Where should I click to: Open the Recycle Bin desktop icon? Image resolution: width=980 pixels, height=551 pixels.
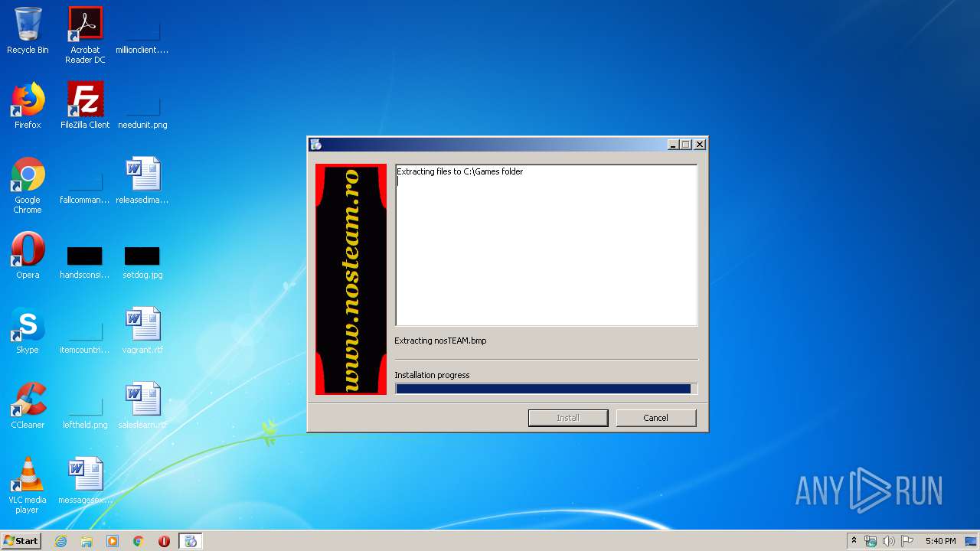[28, 31]
